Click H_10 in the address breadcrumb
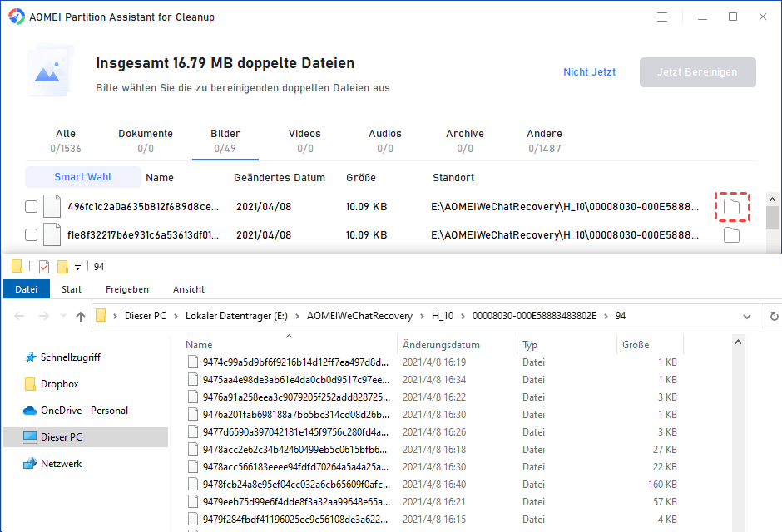Screen dimensions: 782x532 pos(443,316)
